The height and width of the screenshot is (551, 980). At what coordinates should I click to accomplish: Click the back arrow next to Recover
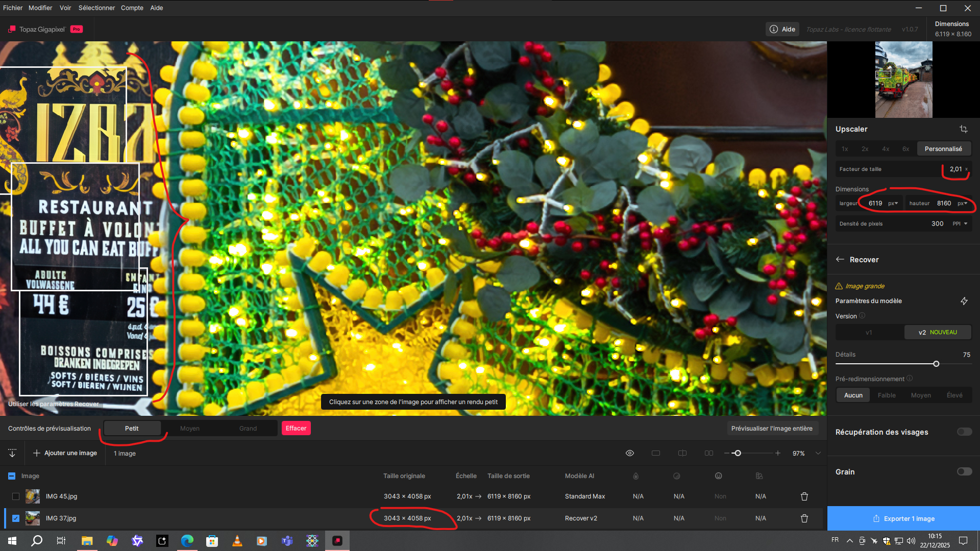pyautogui.click(x=840, y=260)
